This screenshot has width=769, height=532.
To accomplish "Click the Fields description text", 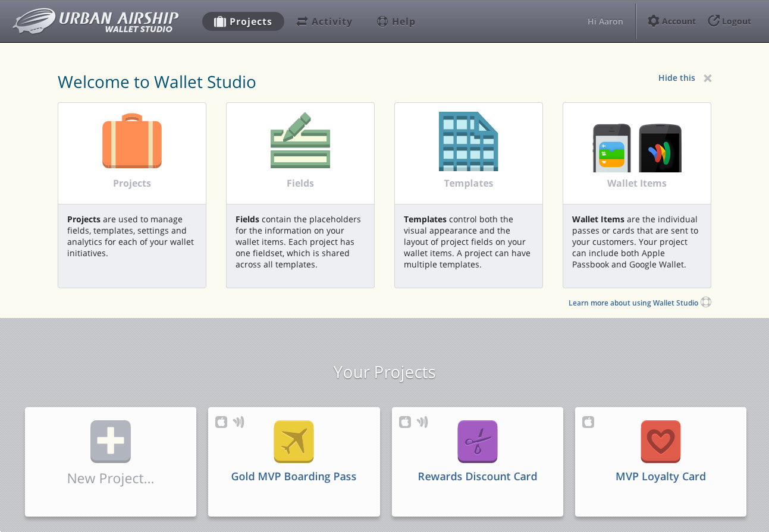I will point(299,242).
